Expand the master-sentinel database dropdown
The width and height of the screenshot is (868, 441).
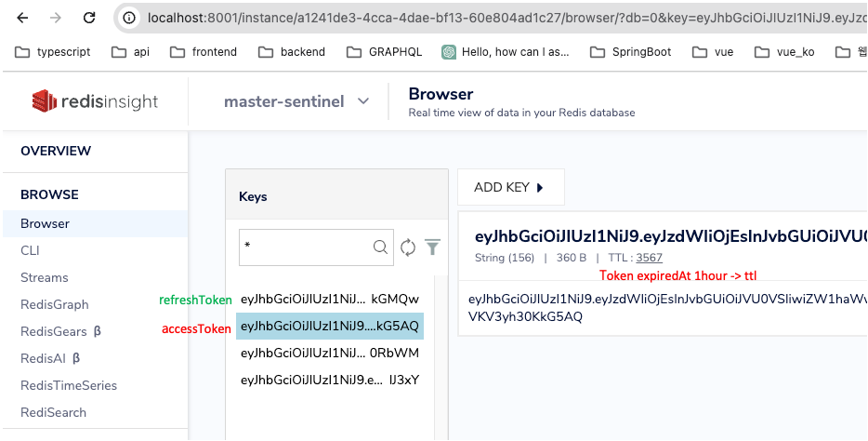click(296, 101)
